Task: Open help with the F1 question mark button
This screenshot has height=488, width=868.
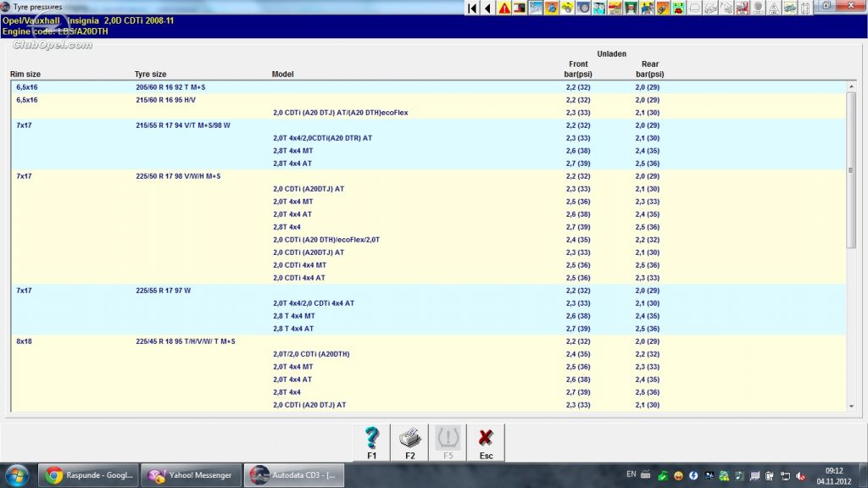Action: pos(372,442)
